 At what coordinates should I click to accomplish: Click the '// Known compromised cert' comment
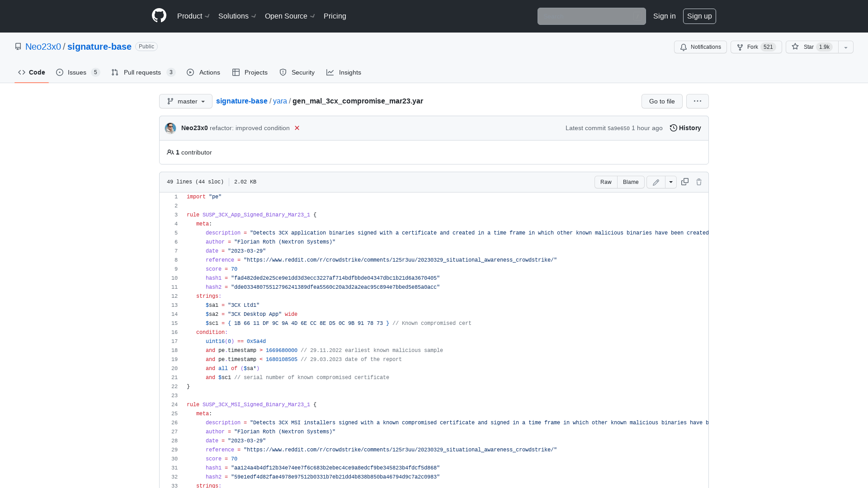point(432,324)
